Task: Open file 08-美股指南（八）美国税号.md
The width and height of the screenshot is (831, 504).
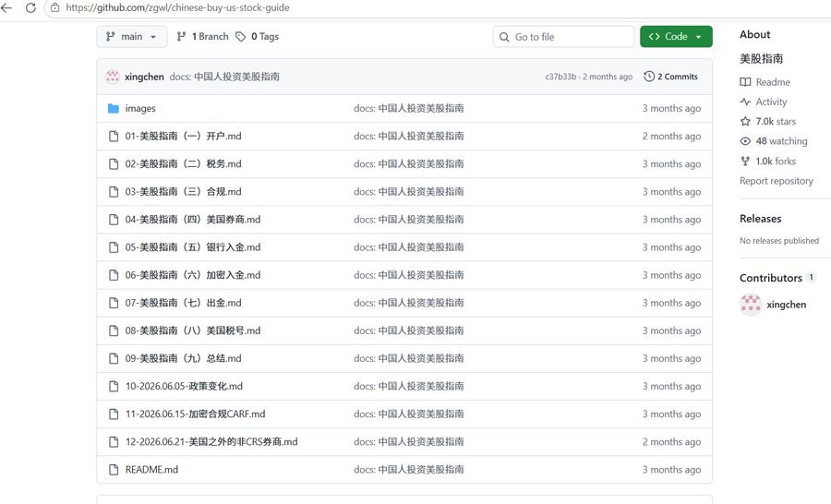Action: (193, 330)
